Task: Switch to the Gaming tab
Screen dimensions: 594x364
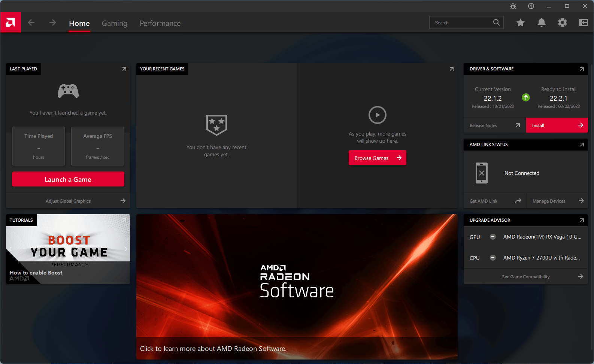Action: [x=115, y=23]
